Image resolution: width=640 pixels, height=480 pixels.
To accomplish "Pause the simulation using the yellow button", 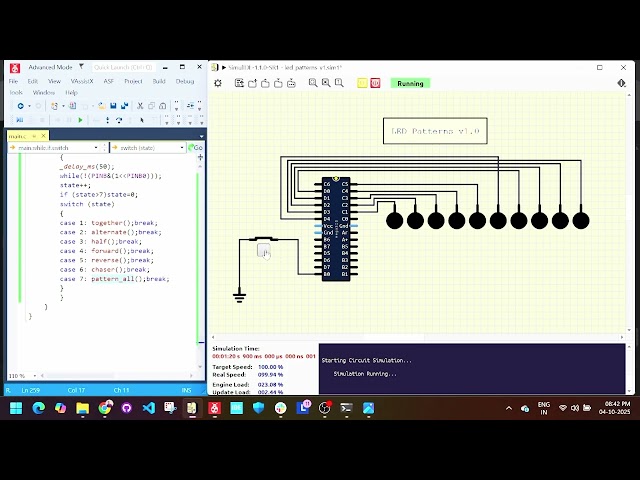I will (362, 83).
